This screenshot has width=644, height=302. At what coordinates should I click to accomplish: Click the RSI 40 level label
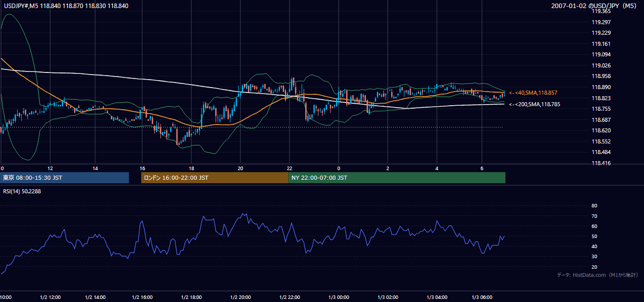point(594,247)
